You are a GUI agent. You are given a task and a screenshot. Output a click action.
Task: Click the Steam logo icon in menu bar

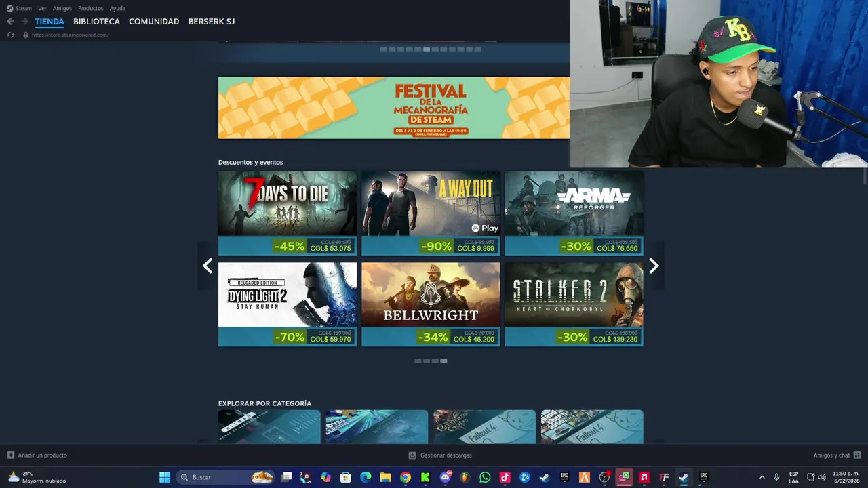pyautogui.click(x=9, y=8)
